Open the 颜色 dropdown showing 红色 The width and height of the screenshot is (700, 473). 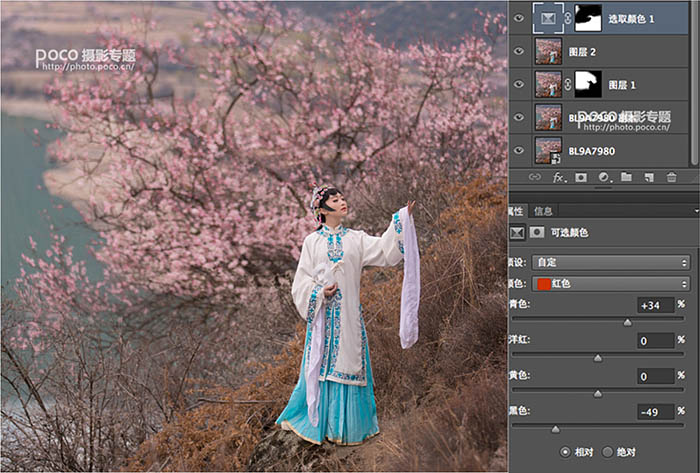[x=611, y=284]
